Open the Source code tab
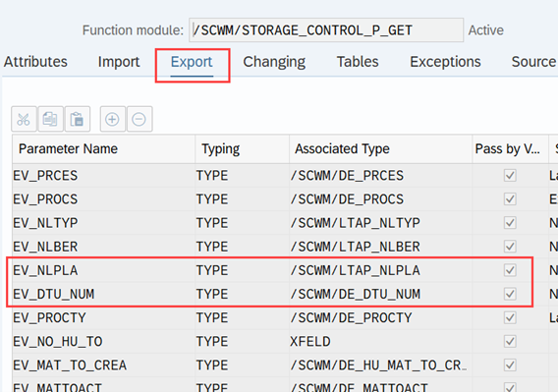This screenshot has height=392, width=558. (x=534, y=62)
